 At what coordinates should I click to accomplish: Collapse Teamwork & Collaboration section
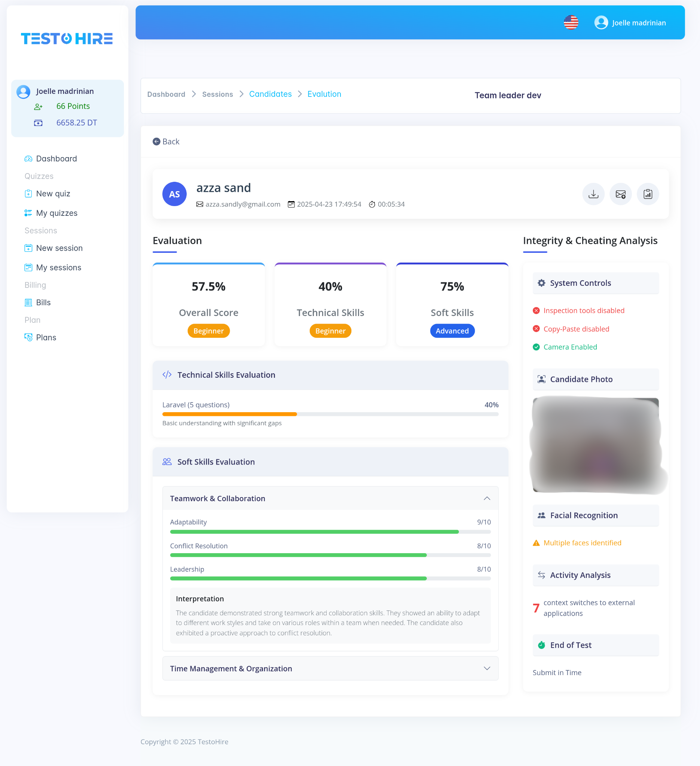coord(487,498)
